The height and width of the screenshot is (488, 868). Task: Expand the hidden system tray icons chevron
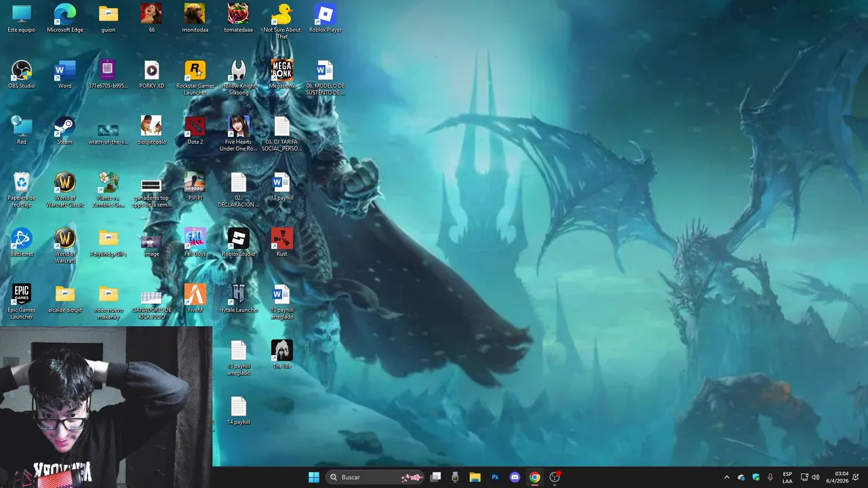click(727, 477)
